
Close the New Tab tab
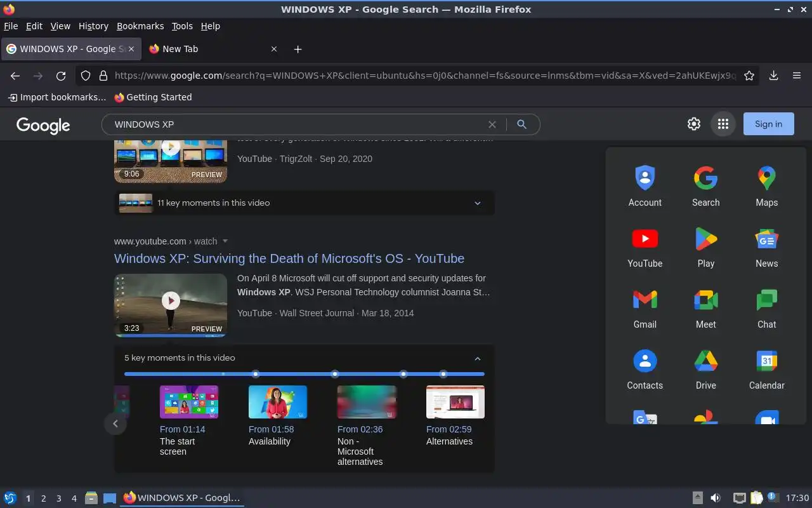pos(274,49)
